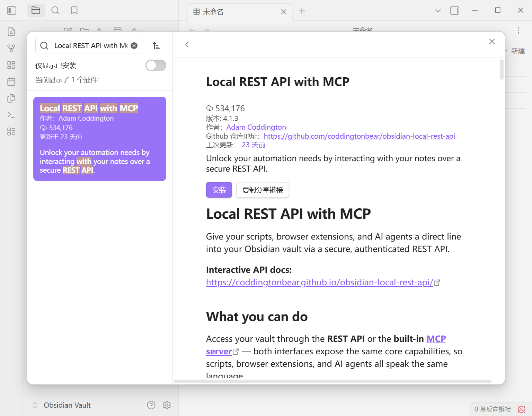Click the bases list ribbon icon
Screen dimensions: 532x416
pyautogui.click(x=11, y=131)
